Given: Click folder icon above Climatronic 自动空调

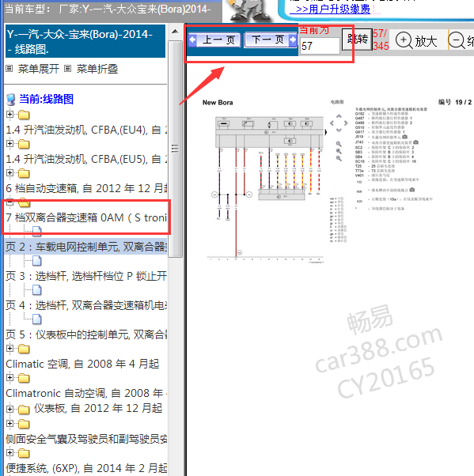Looking at the screenshot, I should coord(24,378).
